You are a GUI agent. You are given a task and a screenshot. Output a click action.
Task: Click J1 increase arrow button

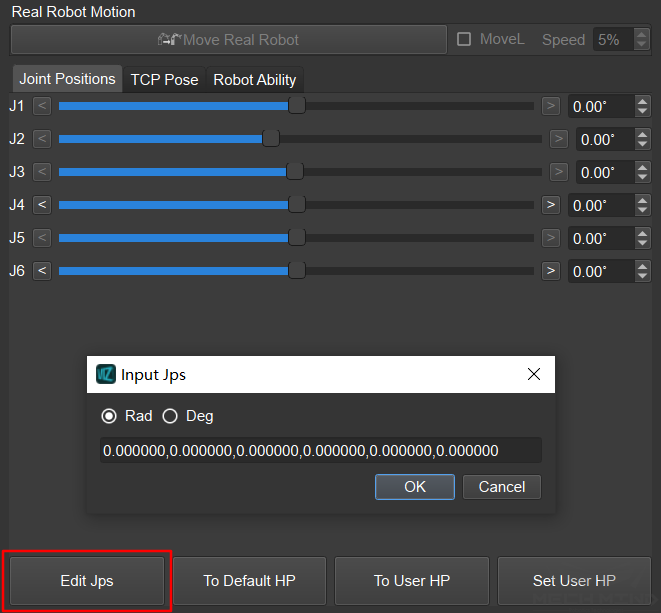(551, 106)
